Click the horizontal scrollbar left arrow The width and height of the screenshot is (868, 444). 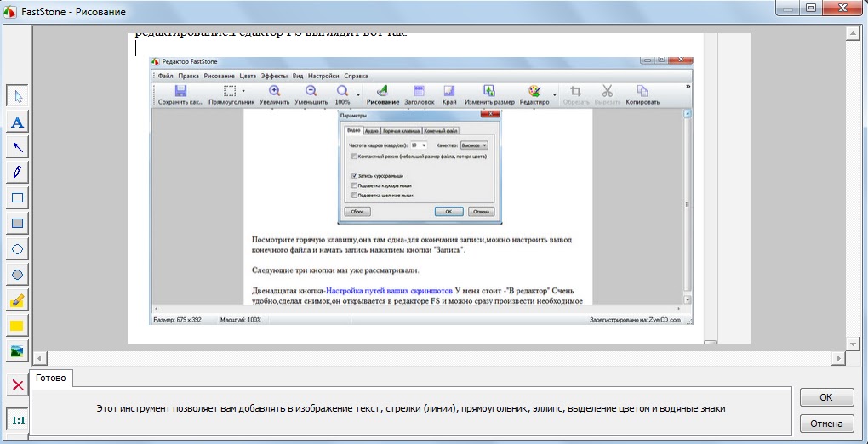tap(39, 358)
